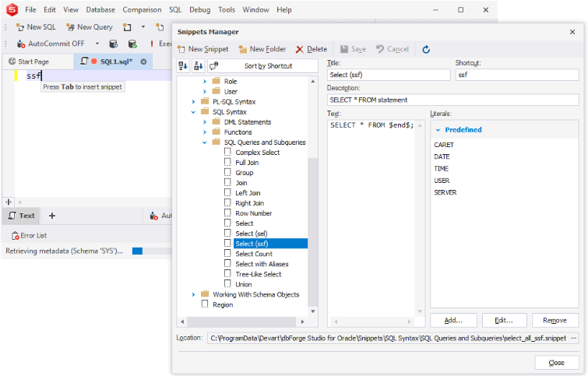Collapse the SQL Syntax folder

(193, 112)
